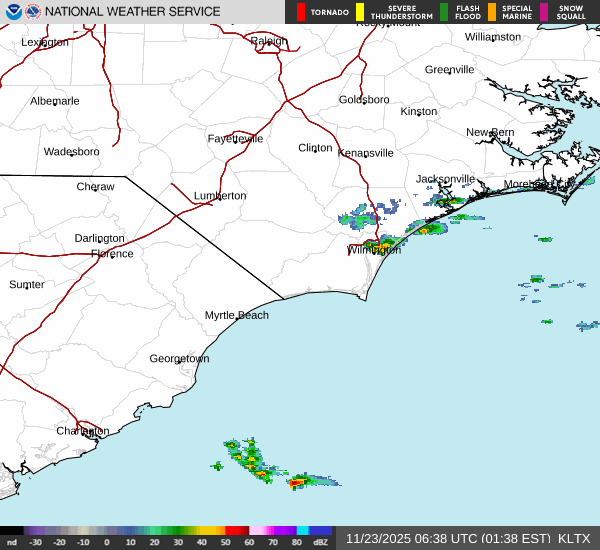Click the NOAA logo in the header
Image resolution: width=600 pixels, height=550 pixels.
[x=13, y=12]
